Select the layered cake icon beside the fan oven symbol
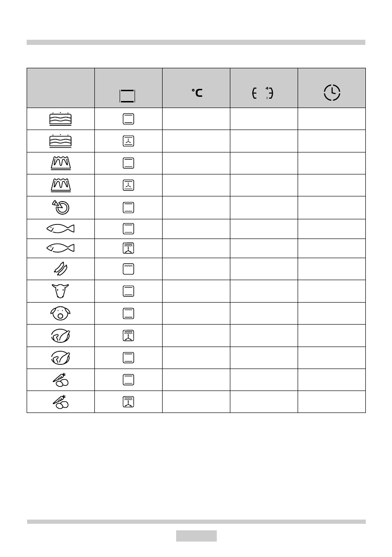Image resolution: width=392 pixels, height=557 pixels. pyautogui.click(x=60, y=141)
